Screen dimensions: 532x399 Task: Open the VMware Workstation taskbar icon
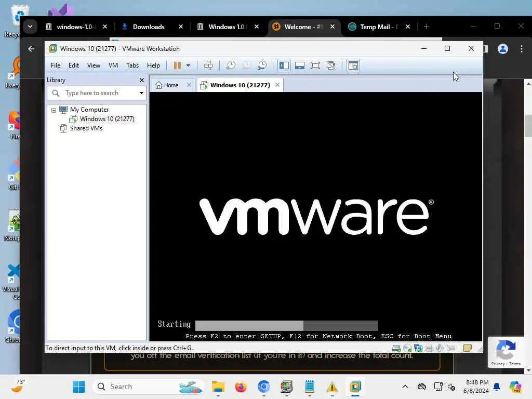point(355,387)
